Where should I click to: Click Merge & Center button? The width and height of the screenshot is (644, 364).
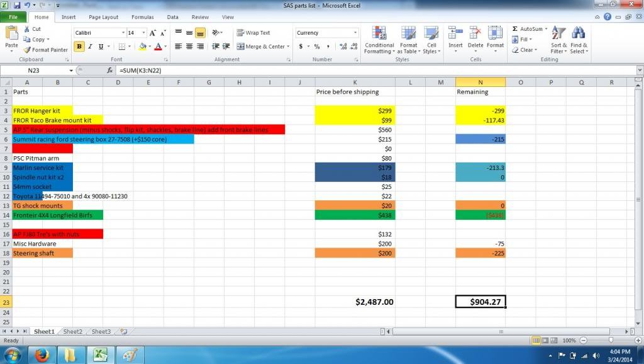(260, 47)
